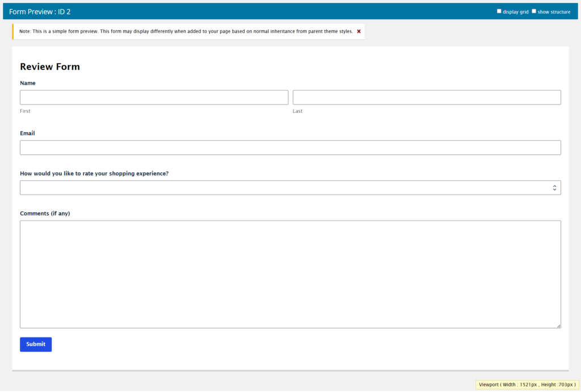Click the "Name" field label
Screen dimensions: 581x392
click(28, 83)
